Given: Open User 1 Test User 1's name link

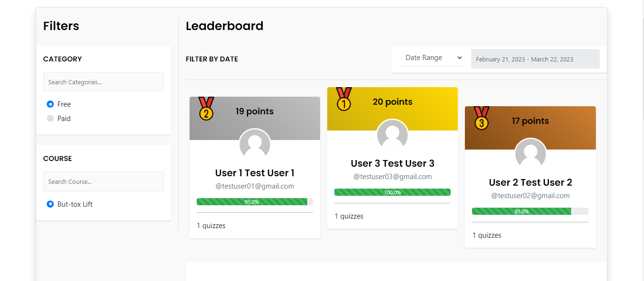Looking at the screenshot, I should coord(255,173).
